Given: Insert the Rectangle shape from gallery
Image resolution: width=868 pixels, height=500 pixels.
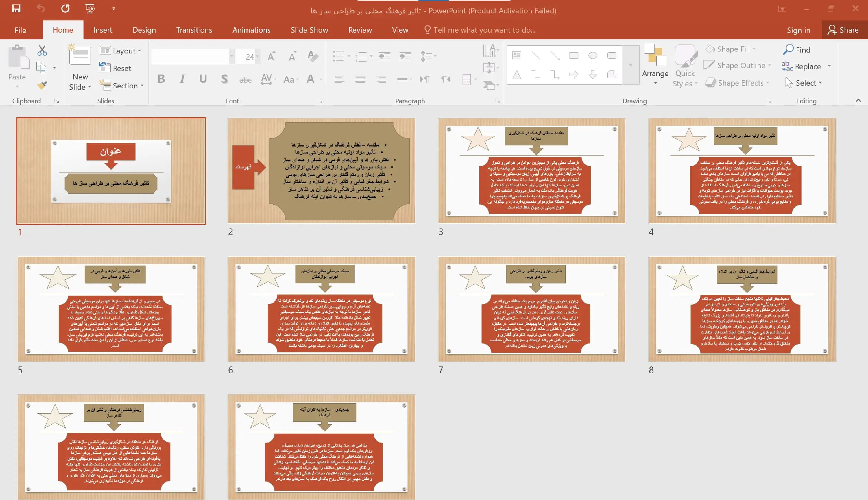Looking at the screenshot, I should (x=574, y=56).
